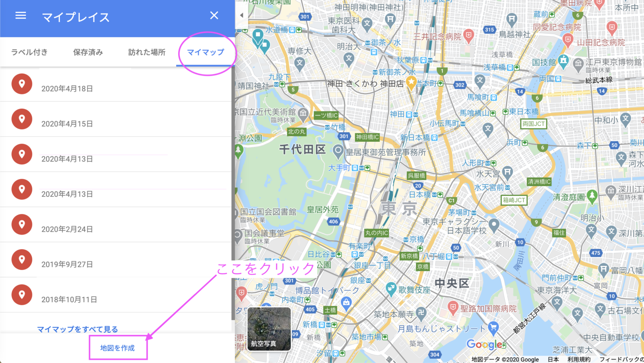
Task: Click the 三井記念病院 hospital marker
Action: click(469, 35)
